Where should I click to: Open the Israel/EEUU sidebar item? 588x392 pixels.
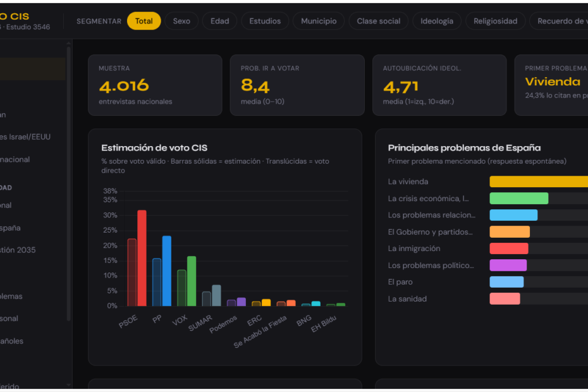[25, 137]
